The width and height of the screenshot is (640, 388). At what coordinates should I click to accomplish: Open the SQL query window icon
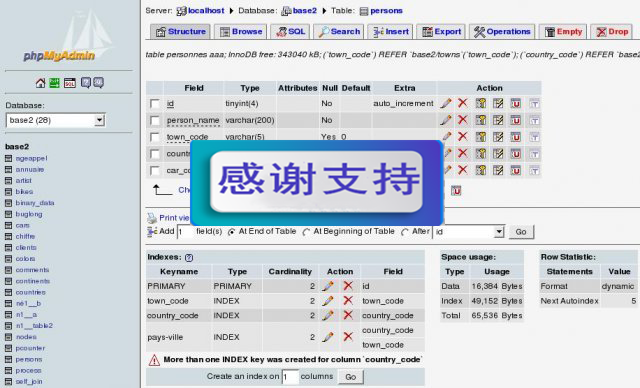[70, 83]
